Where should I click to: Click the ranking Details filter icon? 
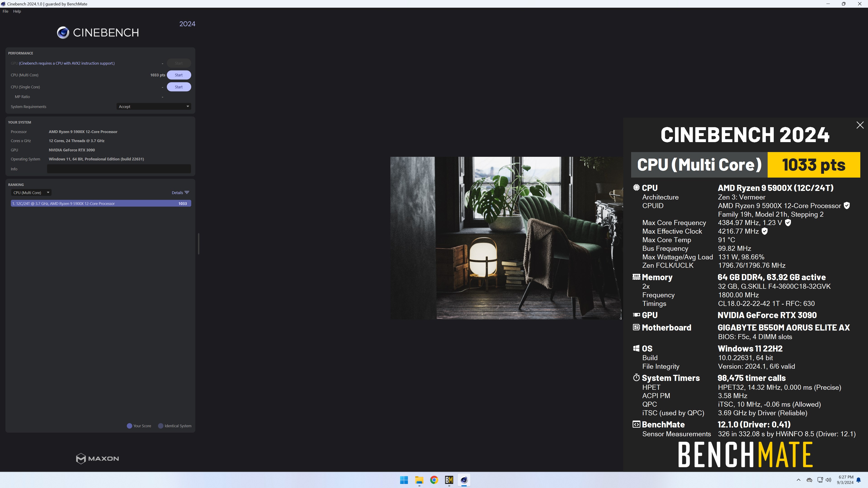click(x=187, y=193)
